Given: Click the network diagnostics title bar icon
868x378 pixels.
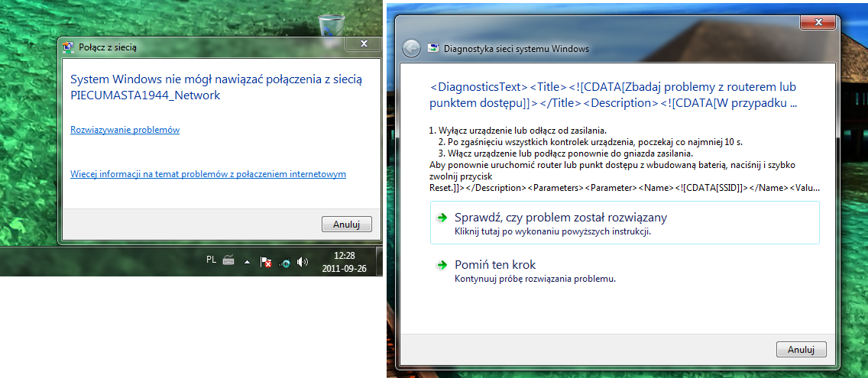Looking at the screenshot, I should pyautogui.click(x=435, y=49).
